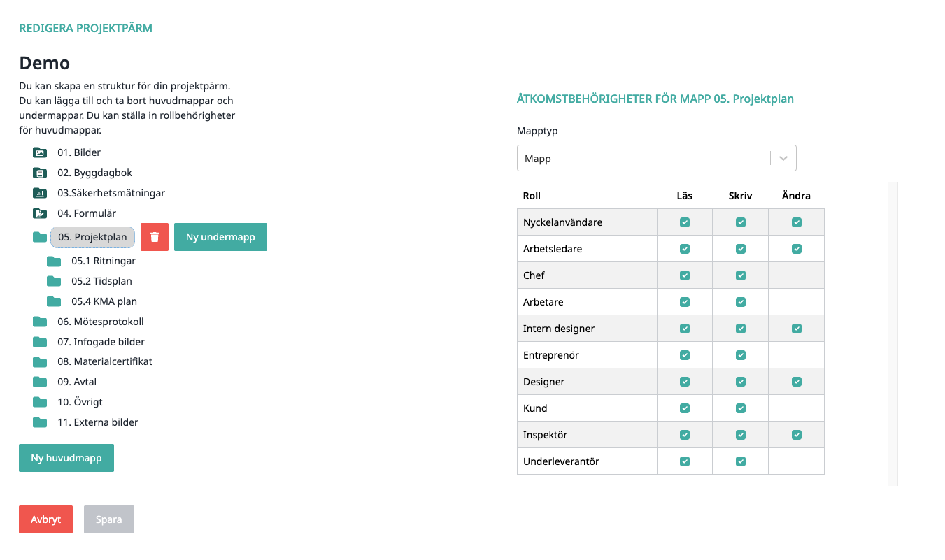Image resolution: width=945 pixels, height=560 pixels.
Task: Uncheck Ändra permission for Nyckelanvändare
Action: (797, 222)
